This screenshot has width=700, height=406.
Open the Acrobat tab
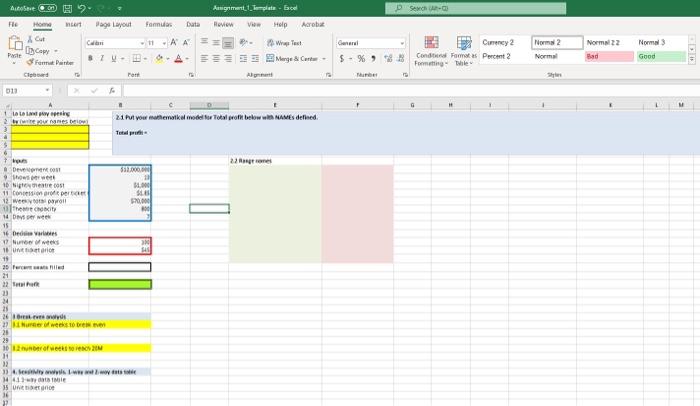(x=312, y=25)
